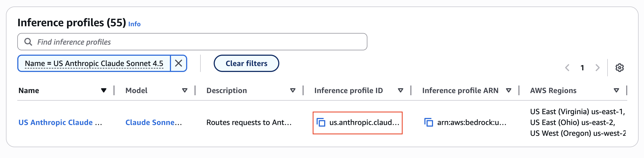Viewport: 644px width, 158px height.
Task: Sort by Name column arrow
Action: click(103, 90)
